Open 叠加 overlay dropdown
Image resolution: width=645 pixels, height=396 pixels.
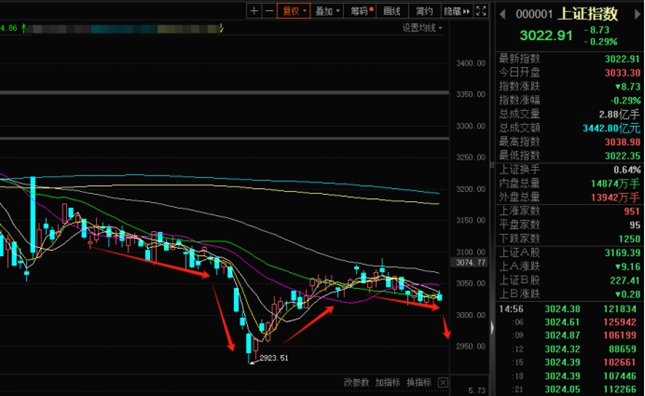pyautogui.click(x=327, y=11)
